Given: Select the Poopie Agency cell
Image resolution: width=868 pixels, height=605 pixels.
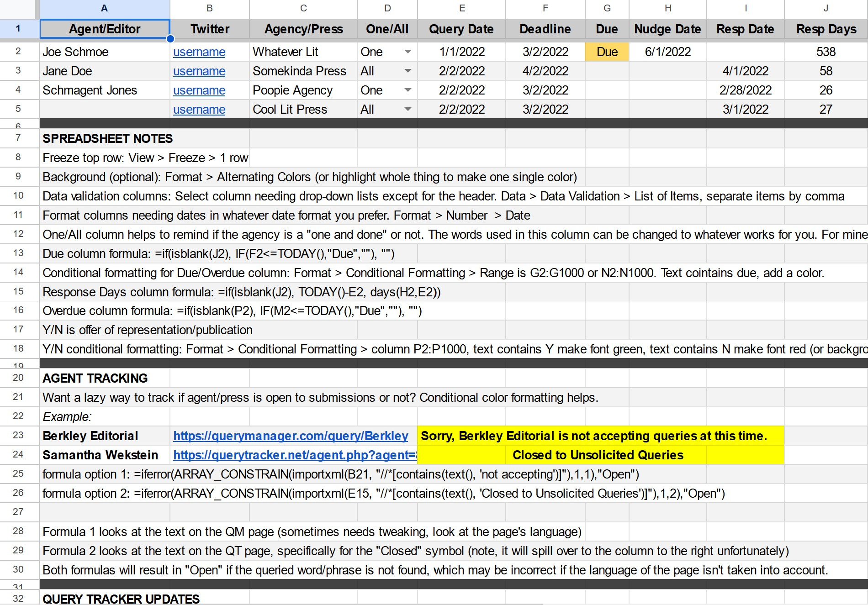Looking at the screenshot, I should click(303, 90).
